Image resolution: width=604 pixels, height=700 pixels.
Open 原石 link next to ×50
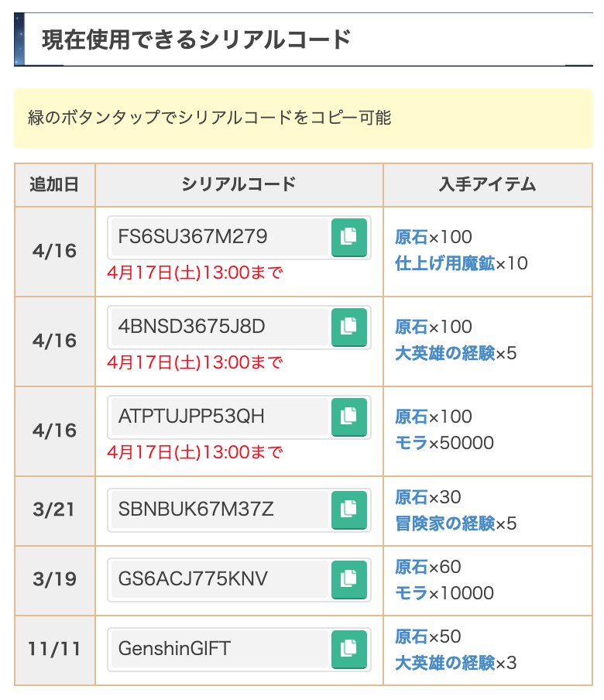pos(411,637)
